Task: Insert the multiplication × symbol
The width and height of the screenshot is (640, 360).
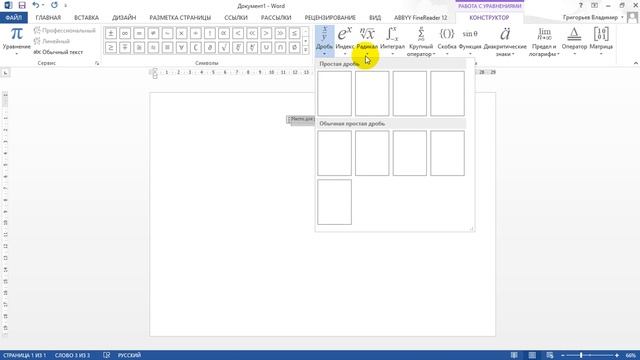Action: coord(181,33)
